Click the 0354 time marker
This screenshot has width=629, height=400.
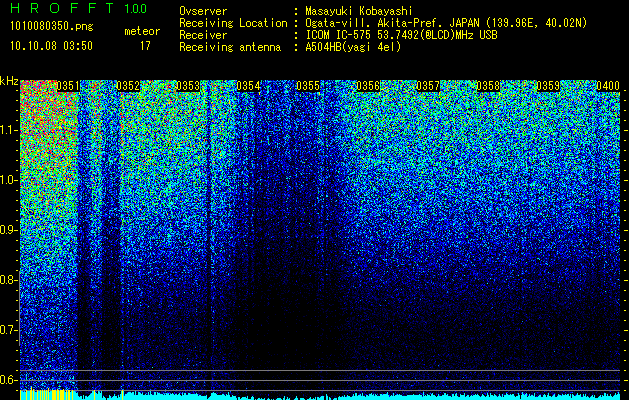[248, 86]
